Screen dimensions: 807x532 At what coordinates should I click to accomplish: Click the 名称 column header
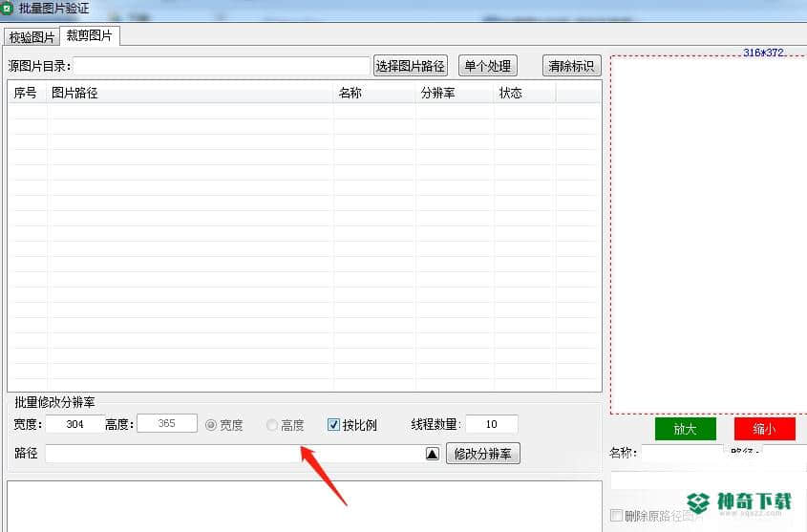(374, 94)
